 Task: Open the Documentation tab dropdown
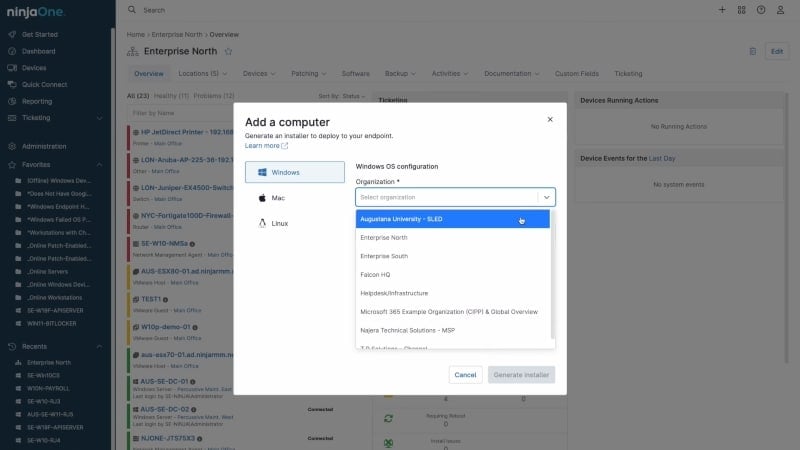511,74
